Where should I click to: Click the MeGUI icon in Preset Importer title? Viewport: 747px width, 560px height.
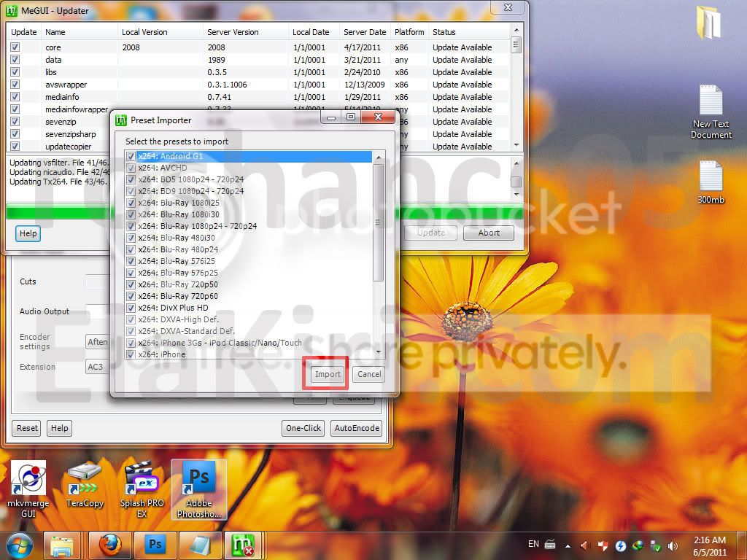pyautogui.click(x=121, y=120)
